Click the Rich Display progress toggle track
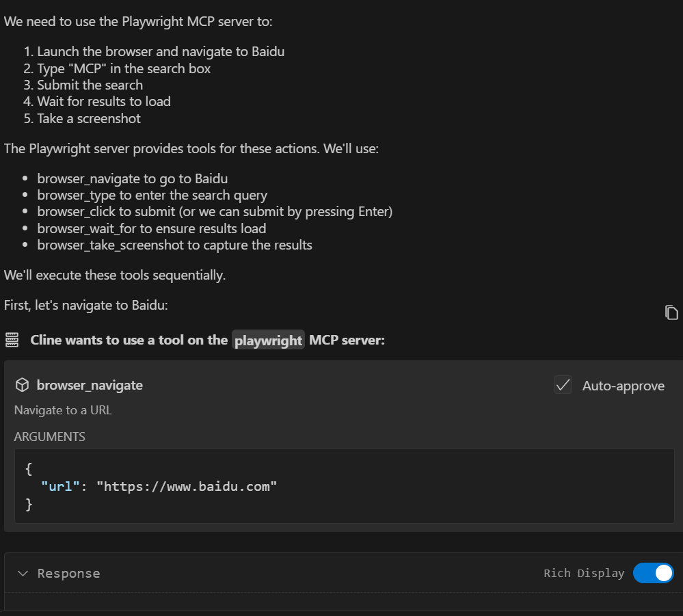683x616 pixels. 654,573
